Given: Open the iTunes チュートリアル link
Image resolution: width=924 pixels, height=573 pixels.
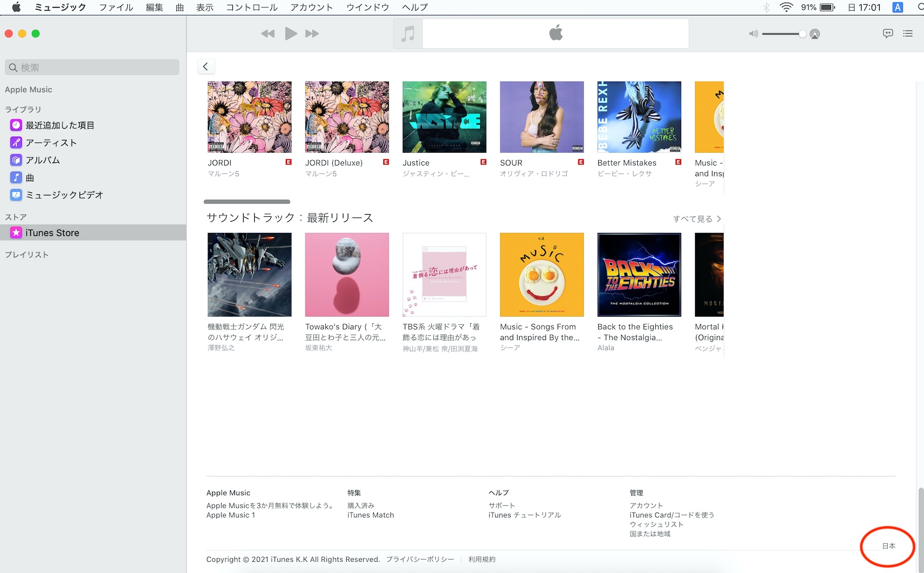Looking at the screenshot, I should [x=525, y=515].
